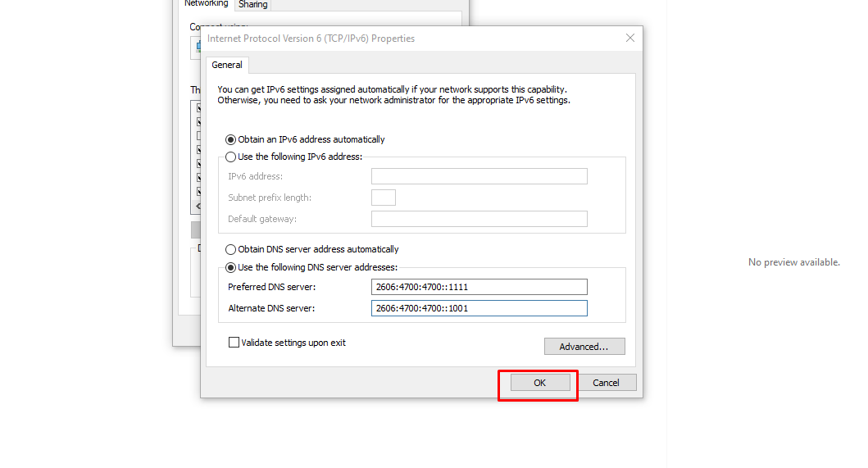Click the Default gateway input field
This screenshot has width=868, height=468.
[479, 219]
